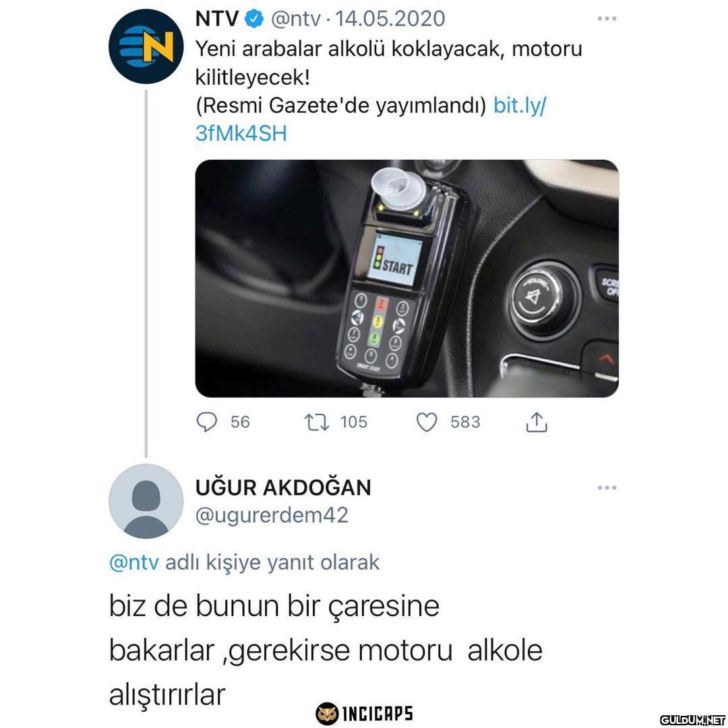Expand the NTV tweet's three-dot menu
The image size is (728, 728).
[x=607, y=19]
